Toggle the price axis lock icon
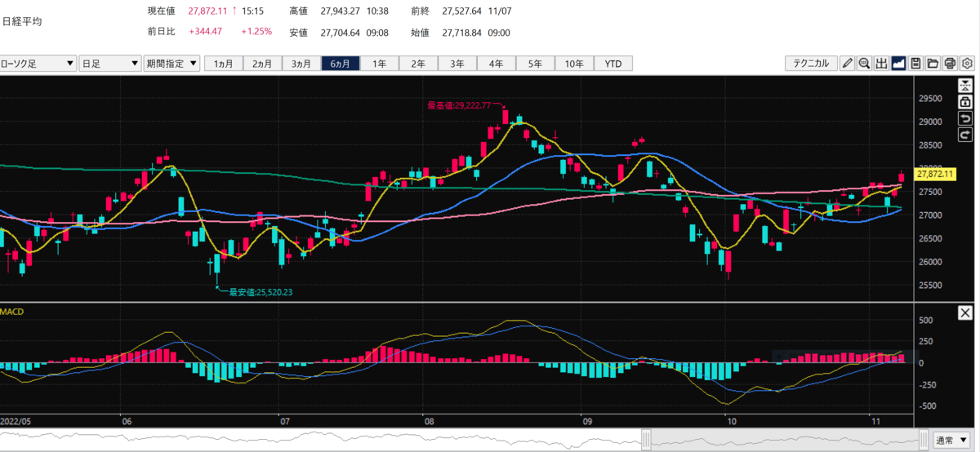Screen dimensions: 980x452 click(965, 102)
